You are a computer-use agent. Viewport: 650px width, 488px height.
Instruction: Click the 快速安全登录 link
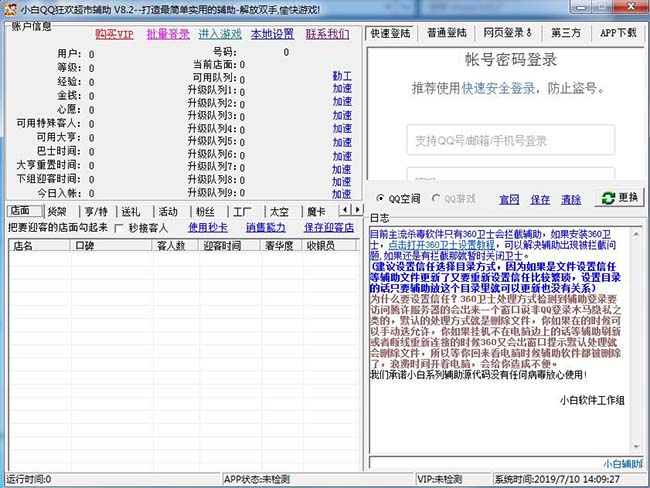498,88
